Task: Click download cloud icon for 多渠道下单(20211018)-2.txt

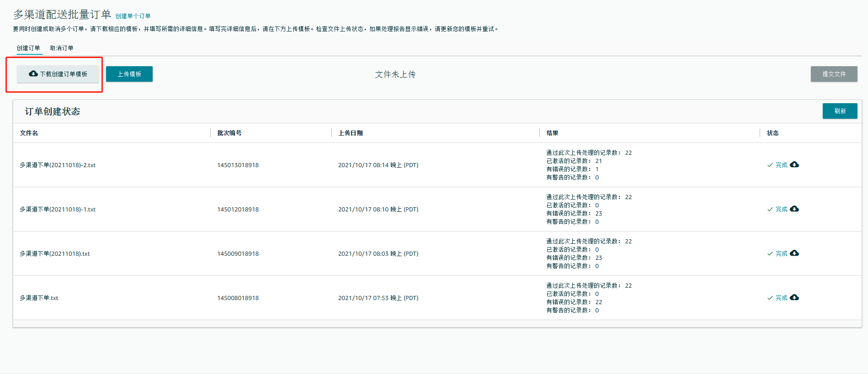Action: click(x=794, y=164)
